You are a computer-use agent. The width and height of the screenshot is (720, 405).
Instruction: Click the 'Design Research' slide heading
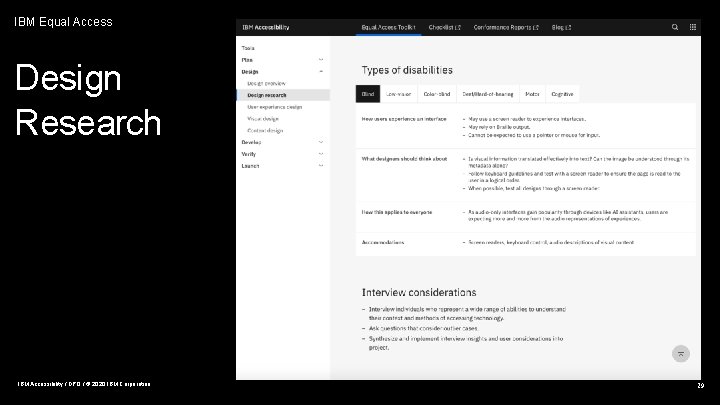pos(88,100)
